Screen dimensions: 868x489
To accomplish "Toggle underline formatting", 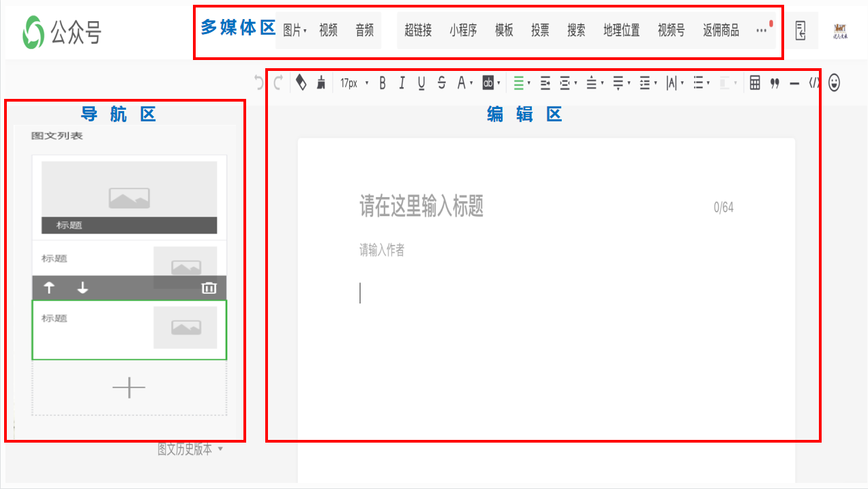I will [421, 82].
